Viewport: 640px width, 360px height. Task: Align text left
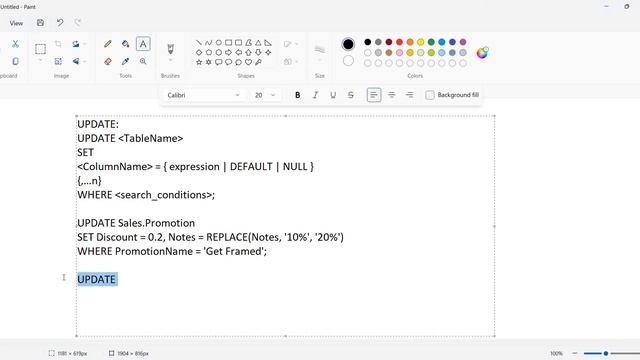click(374, 95)
